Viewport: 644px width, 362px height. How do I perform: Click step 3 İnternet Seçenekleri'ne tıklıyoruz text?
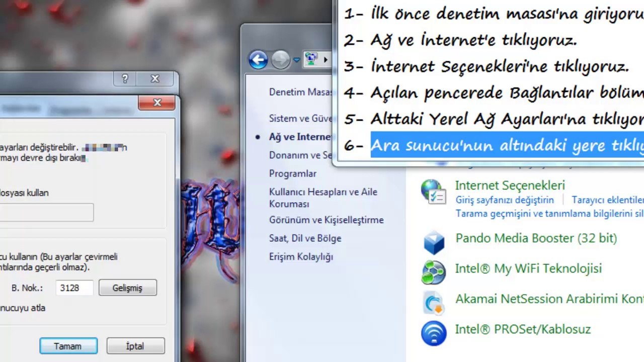500,66
